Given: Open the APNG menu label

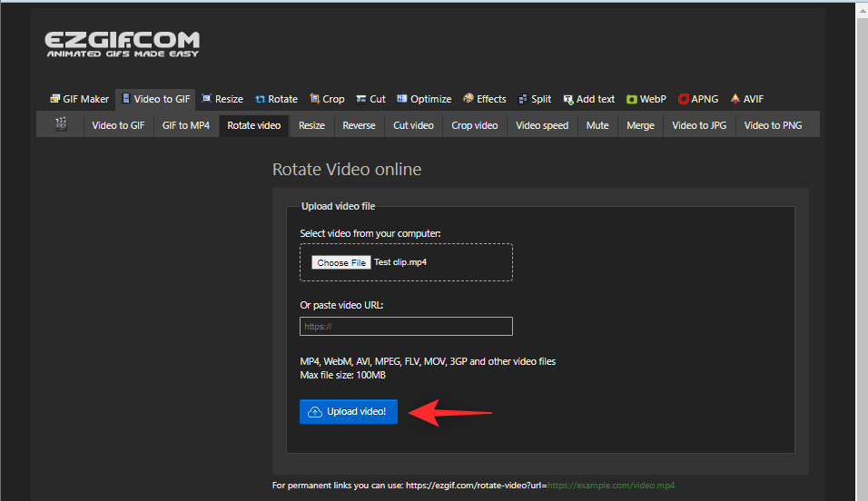Looking at the screenshot, I should point(705,99).
